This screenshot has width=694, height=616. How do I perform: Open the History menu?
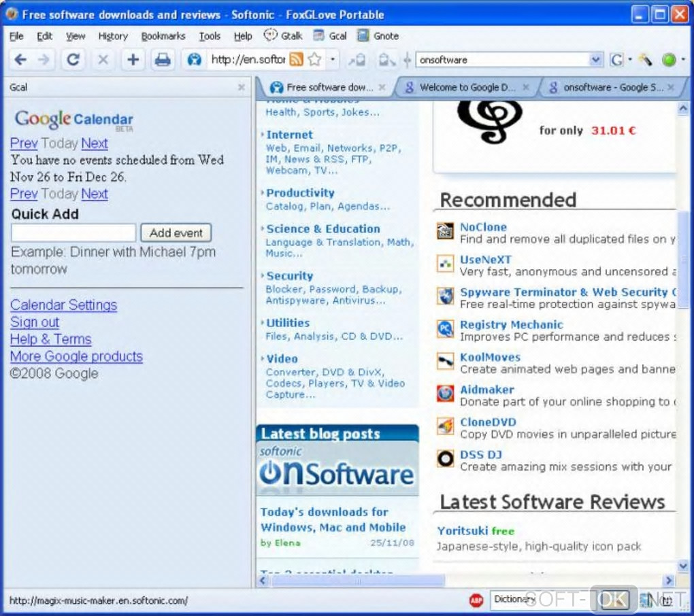(x=113, y=36)
